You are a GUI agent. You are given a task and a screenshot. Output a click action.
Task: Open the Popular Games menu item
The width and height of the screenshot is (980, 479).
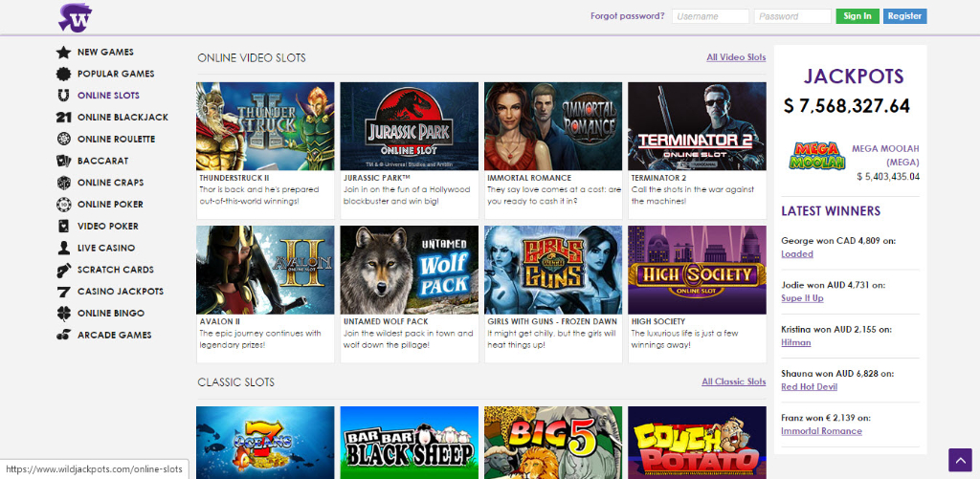(116, 74)
